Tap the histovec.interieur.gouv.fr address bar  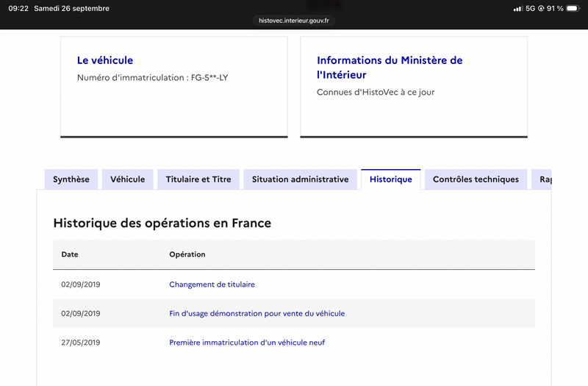click(293, 21)
